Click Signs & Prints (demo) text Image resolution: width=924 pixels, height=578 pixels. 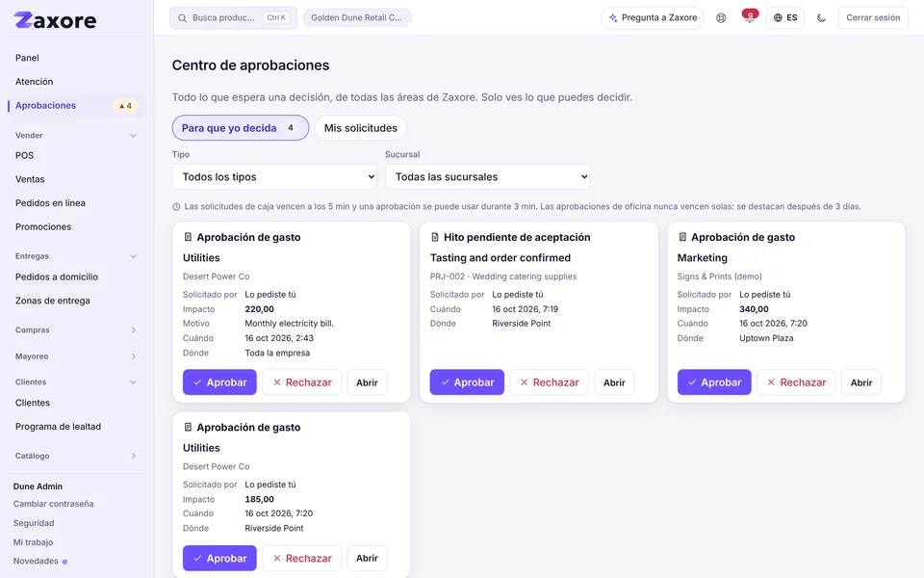pos(720,276)
